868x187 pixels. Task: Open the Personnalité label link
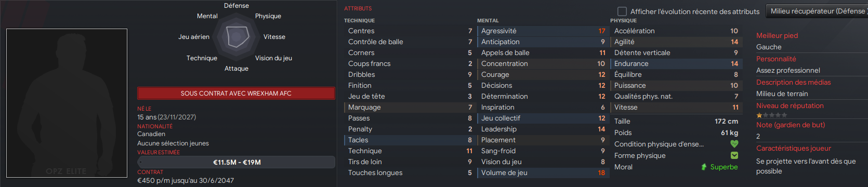tap(776, 59)
